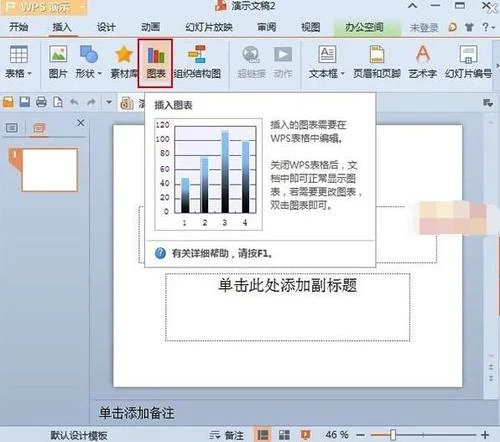The width and height of the screenshot is (500, 442).
Task: Open the 视图 tab
Action: pyautogui.click(x=310, y=27)
